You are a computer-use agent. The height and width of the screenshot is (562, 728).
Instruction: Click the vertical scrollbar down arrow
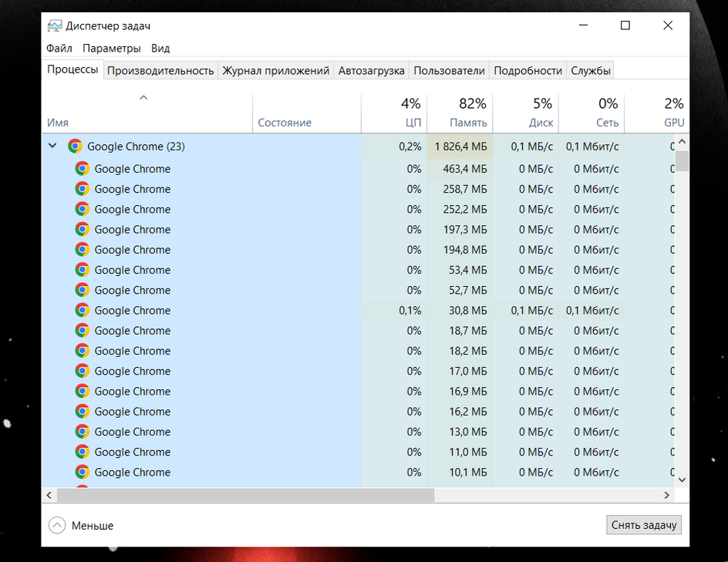point(682,480)
